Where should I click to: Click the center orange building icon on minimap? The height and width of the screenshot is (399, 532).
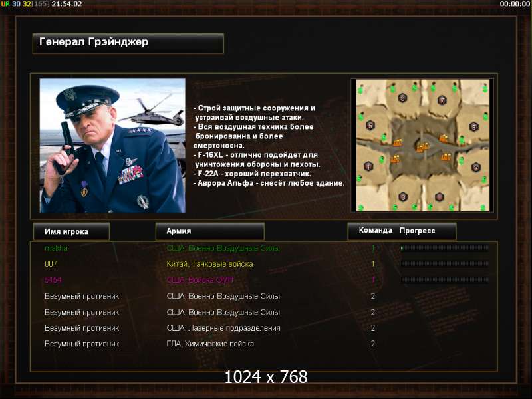(x=422, y=147)
